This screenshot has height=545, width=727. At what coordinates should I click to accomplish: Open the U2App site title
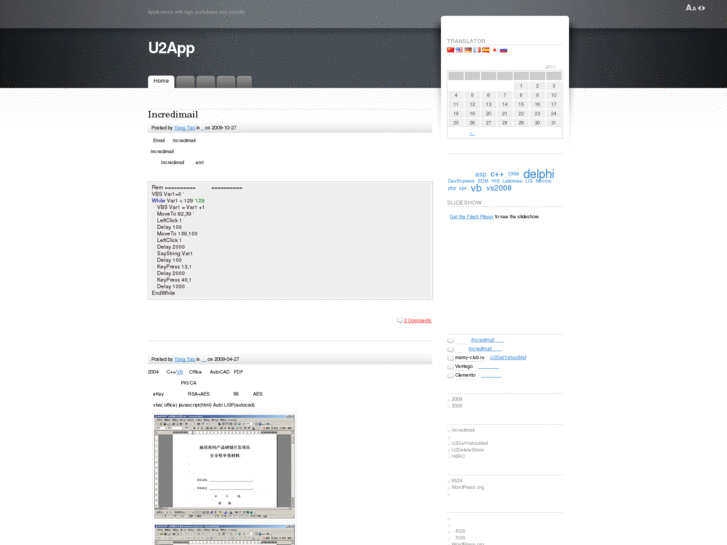[x=171, y=48]
